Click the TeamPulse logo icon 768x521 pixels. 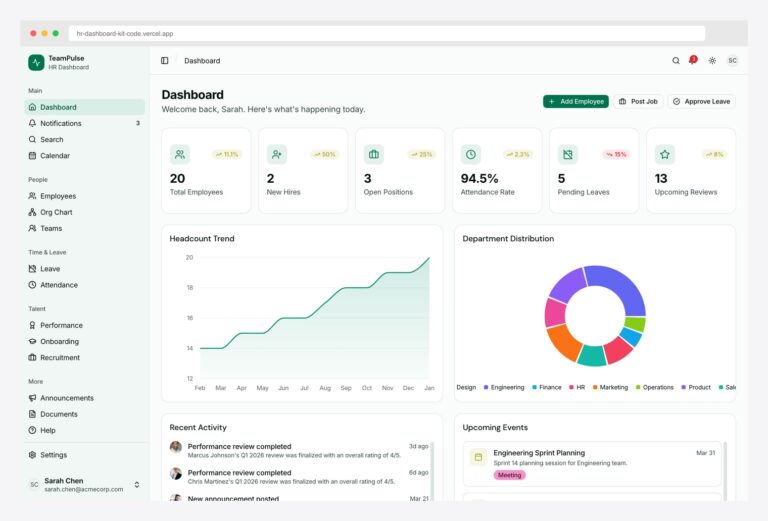pyautogui.click(x=36, y=63)
